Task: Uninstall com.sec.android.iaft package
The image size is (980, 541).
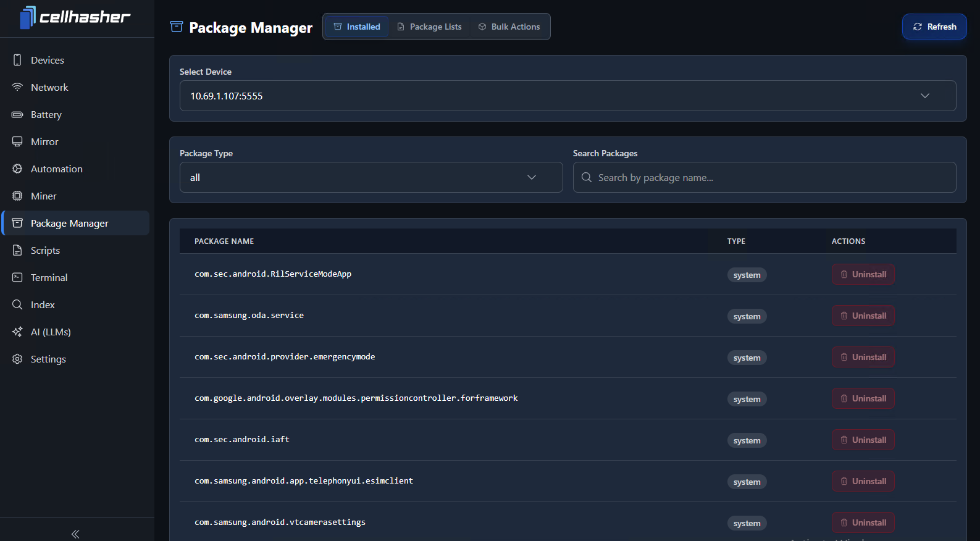Action: pos(863,440)
